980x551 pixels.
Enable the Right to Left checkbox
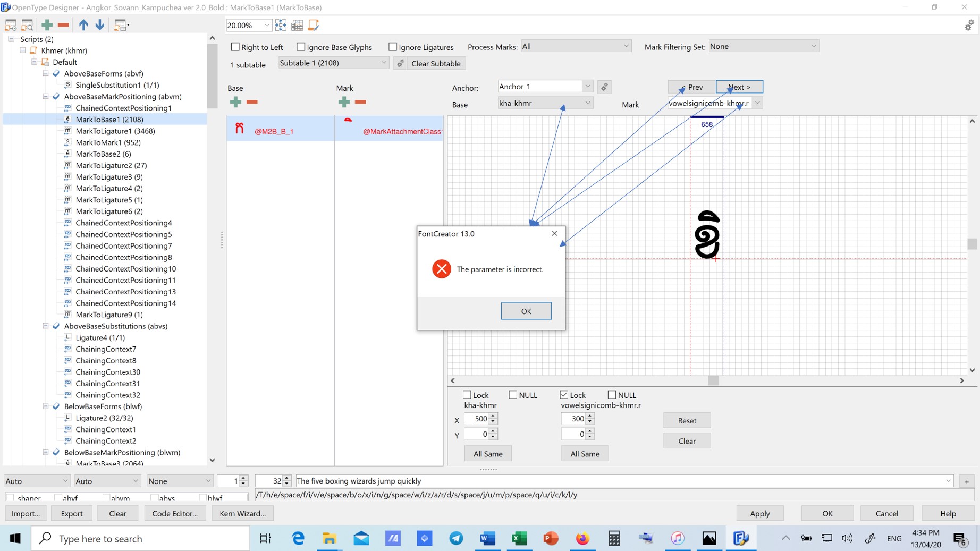click(x=235, y=47)
